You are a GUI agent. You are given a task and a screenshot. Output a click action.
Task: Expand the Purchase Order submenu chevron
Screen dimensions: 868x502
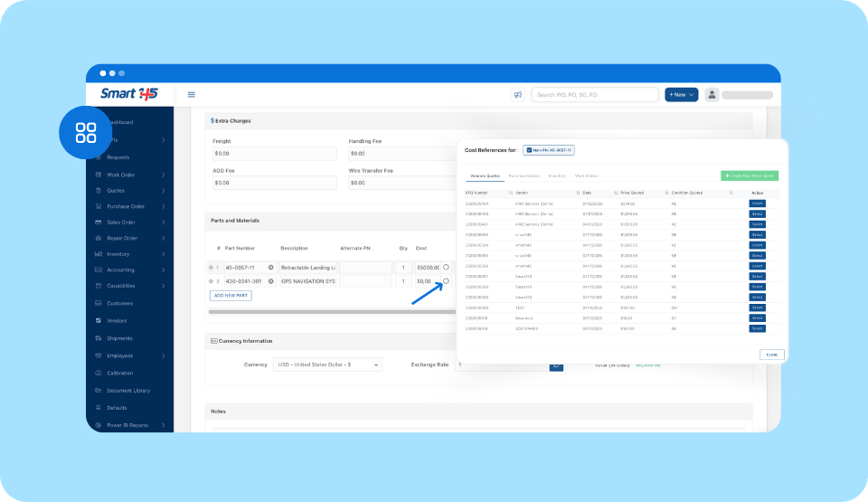164,206
